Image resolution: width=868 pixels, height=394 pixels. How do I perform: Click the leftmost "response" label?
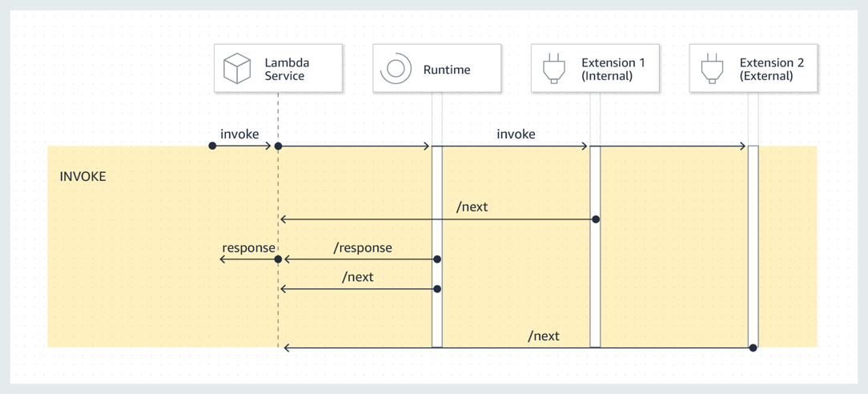tap(248, 247)
